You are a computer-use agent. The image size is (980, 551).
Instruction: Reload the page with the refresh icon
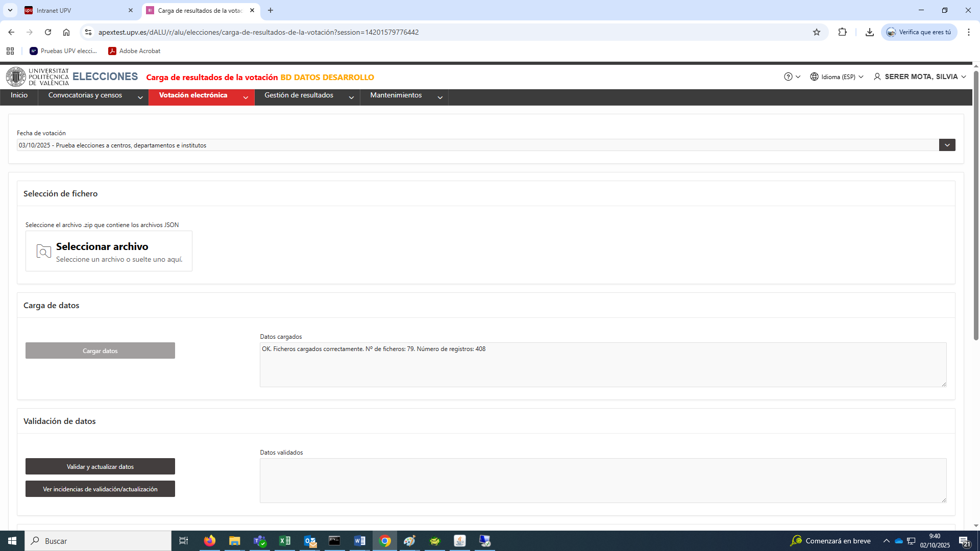[48, 32]
